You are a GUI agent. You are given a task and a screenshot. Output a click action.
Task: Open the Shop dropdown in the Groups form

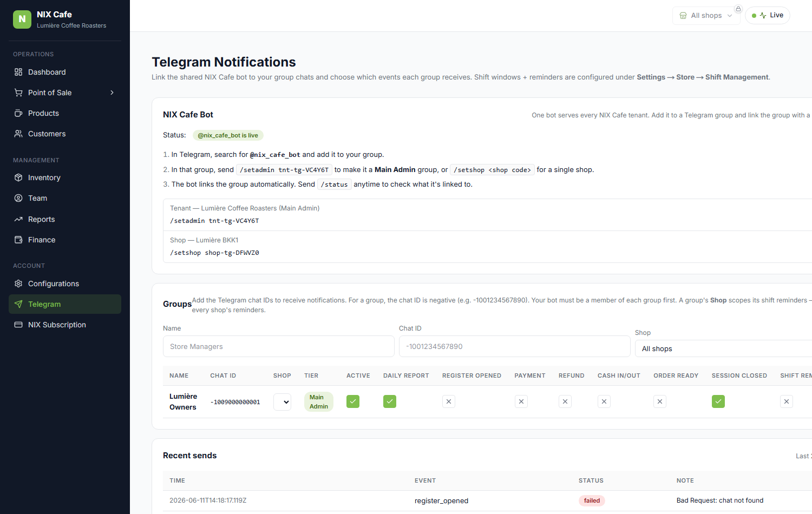point(723,348)
